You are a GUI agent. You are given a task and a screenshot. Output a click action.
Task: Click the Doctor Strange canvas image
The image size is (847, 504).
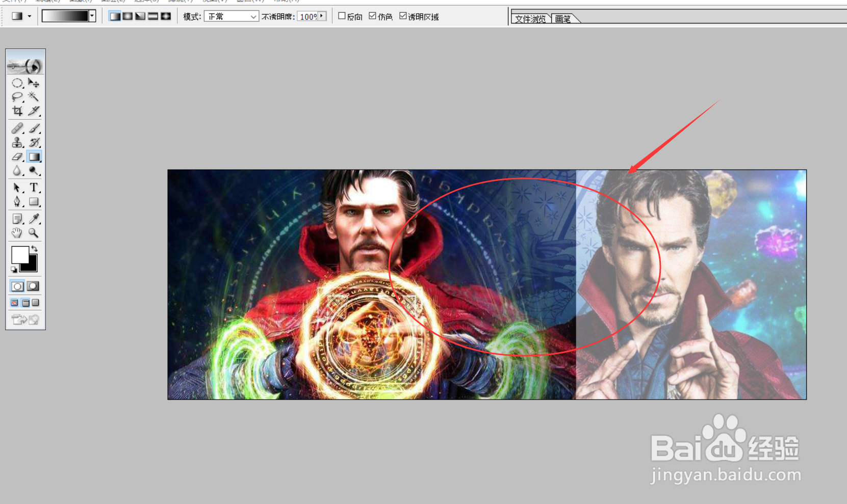487,284
